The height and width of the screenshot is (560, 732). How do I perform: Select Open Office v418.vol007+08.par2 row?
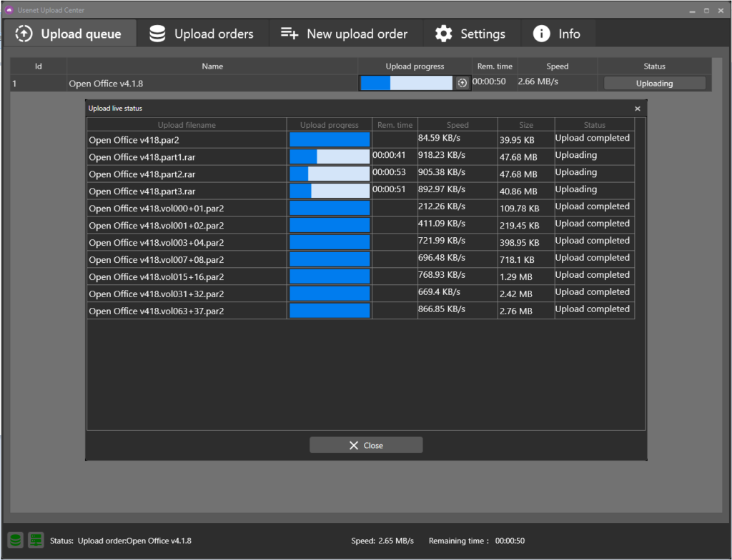pos(360,259)
